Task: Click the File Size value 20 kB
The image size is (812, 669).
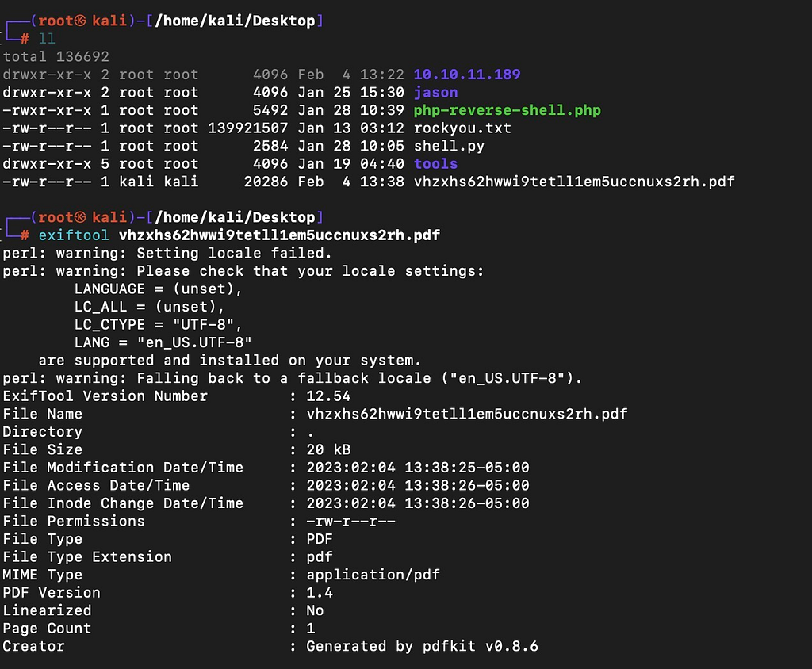Action: [x=328, y=449]
